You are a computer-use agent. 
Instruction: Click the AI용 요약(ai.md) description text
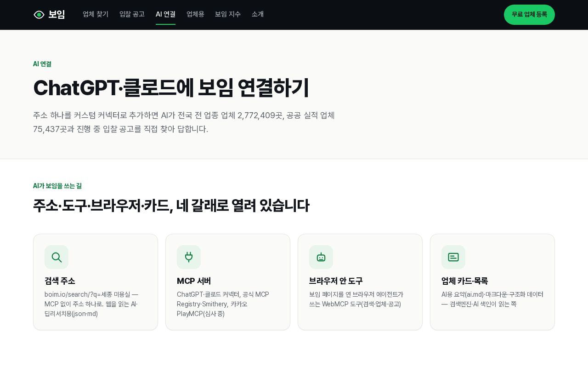pyautogui.click(x=492, y=299)
